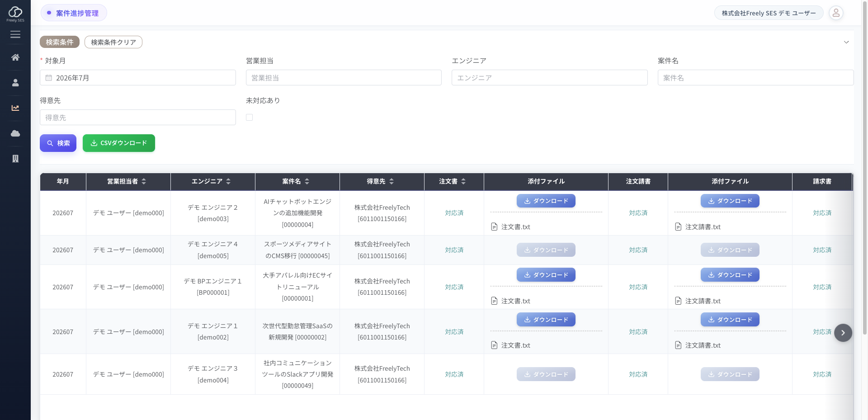868x420 pixels.
Task: Click the 検索 search button
Action: pyautogui.click(x=58, y=143)
